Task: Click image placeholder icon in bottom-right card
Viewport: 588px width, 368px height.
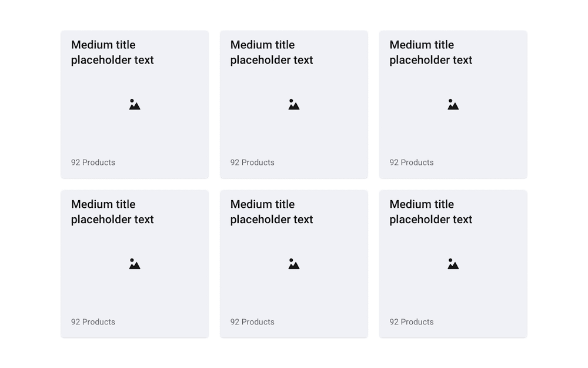Action: (x=453, y=264)
